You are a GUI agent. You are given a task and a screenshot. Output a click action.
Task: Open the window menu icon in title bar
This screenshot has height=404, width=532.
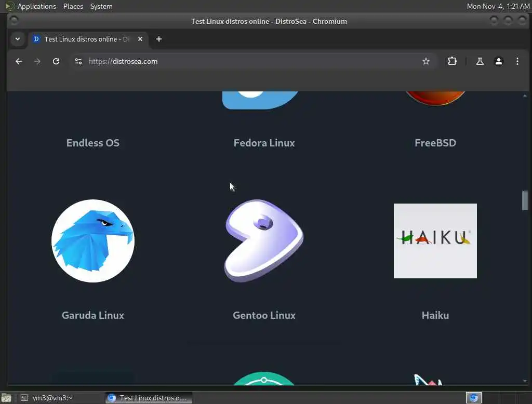point(14,21)
